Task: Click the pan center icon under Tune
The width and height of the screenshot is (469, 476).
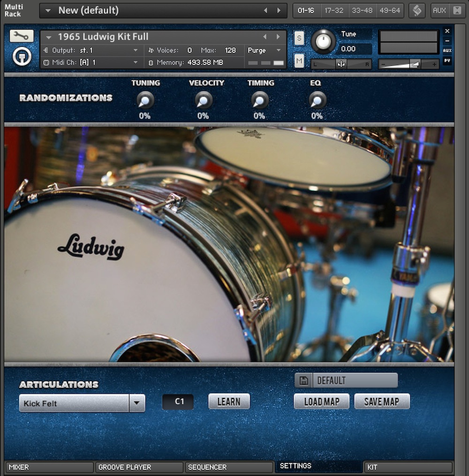Action: click(x=341, y=64)
